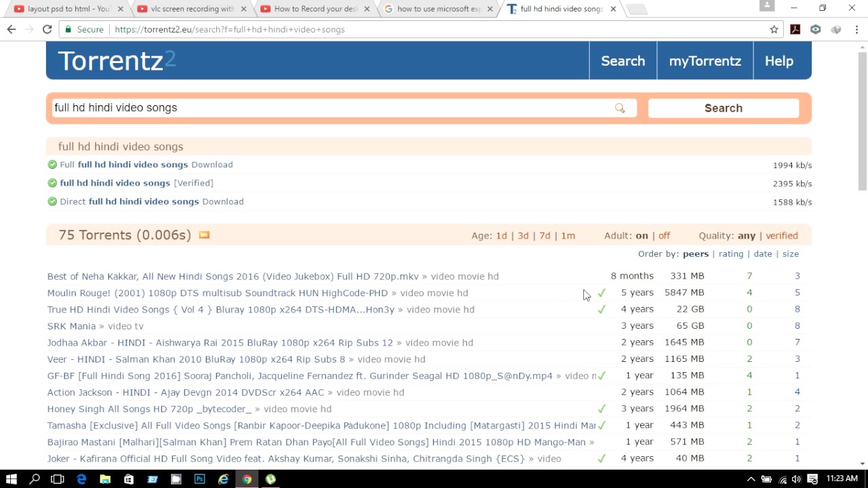This screenshot has width=868, height=488.
Task: Order results by rating
Action: click(x=731, y=253)
